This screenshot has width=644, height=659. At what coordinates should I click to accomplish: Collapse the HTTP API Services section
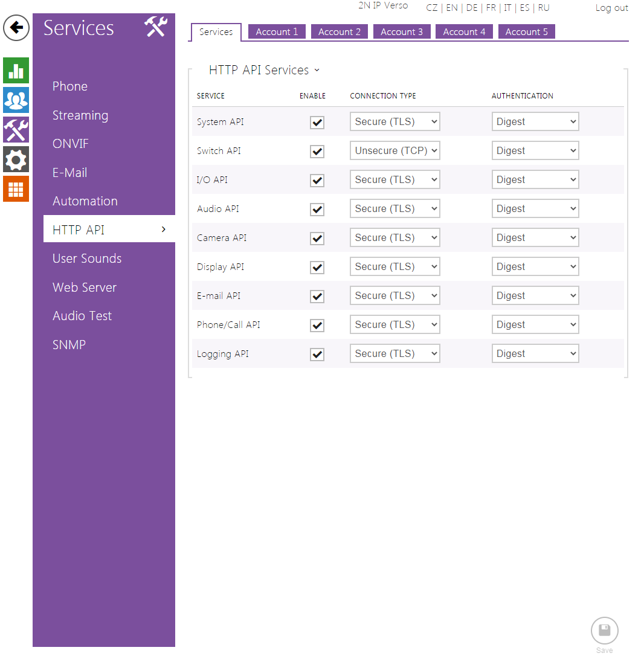coord(317,70)
